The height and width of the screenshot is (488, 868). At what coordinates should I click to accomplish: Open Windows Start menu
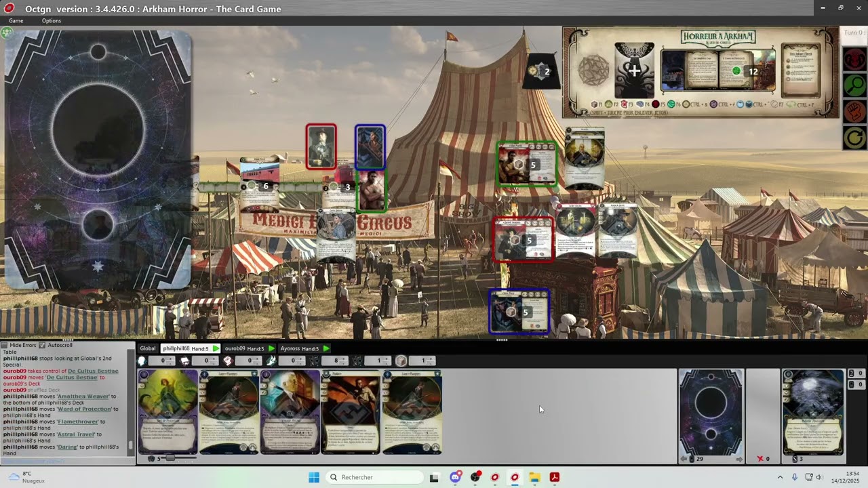[313, 477]
